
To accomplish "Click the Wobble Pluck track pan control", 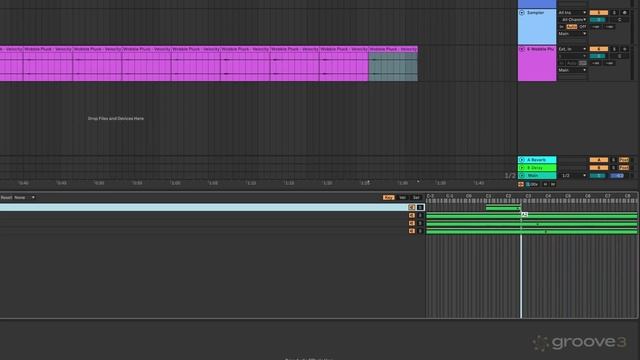I will (x=620, y=56).
